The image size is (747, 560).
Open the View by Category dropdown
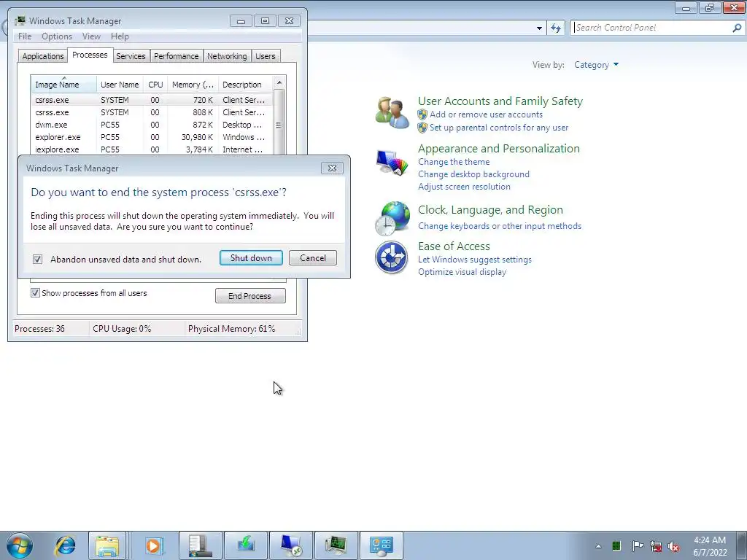[596, 65]
